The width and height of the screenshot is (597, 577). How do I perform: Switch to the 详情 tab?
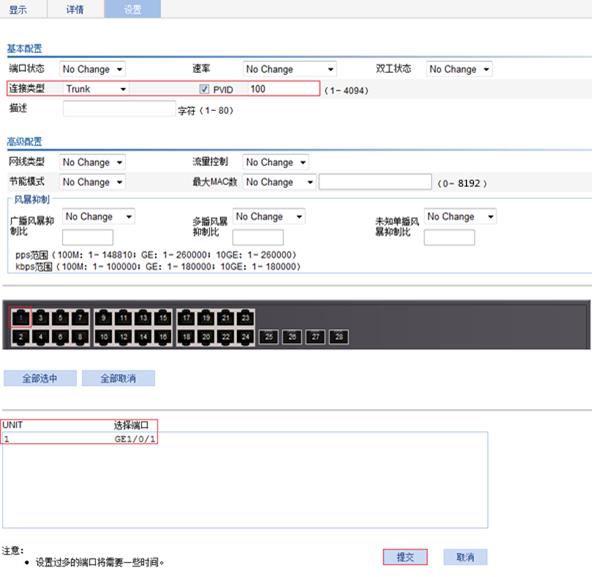click(x=75, y=10)
